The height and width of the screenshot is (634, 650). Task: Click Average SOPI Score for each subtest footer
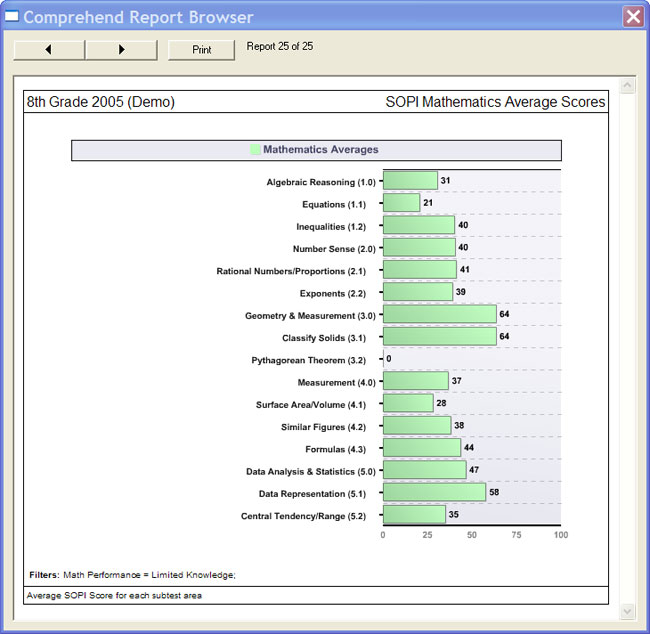click(114, 595)
